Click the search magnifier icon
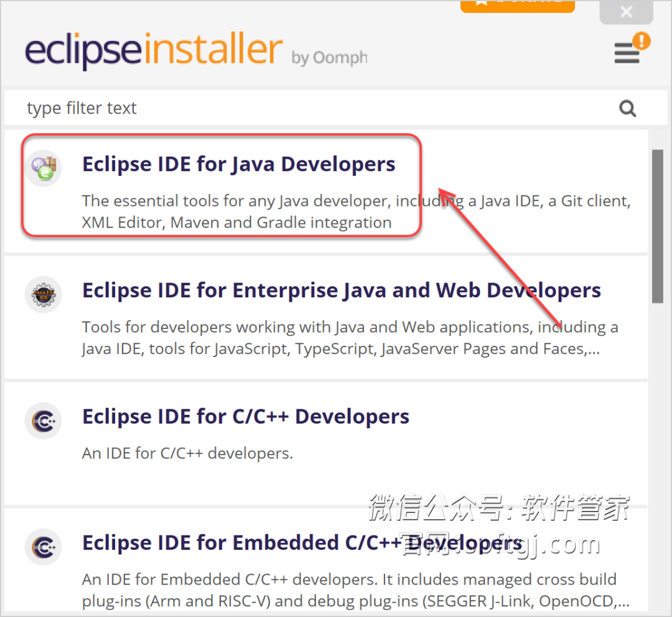This screenshot has height=617, width=672. (x=627, y=108)
